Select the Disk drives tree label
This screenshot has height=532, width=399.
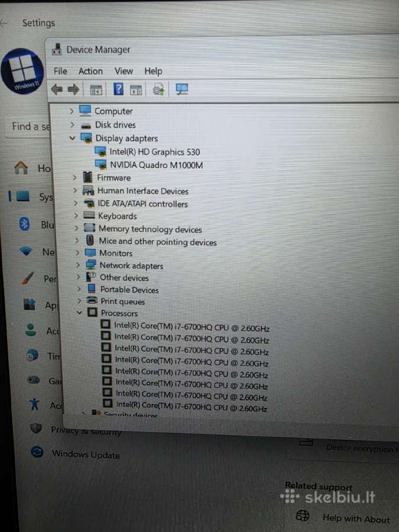click(x=115, y=125)
